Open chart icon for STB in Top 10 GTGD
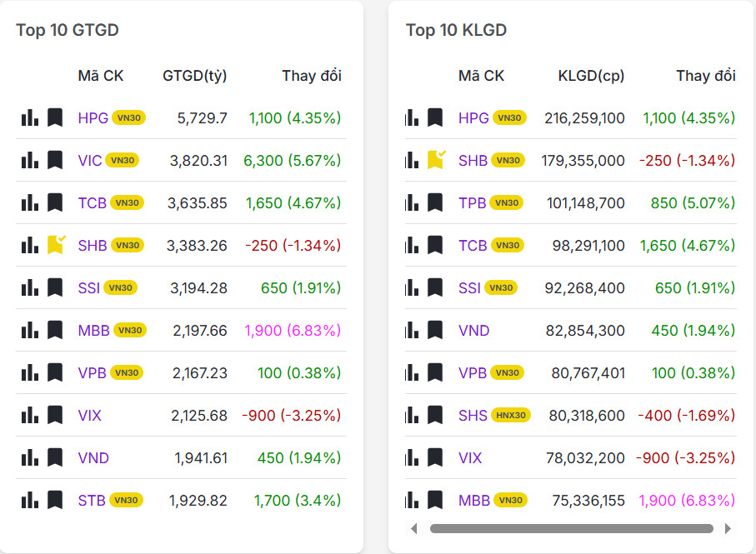Image resolution: width=756 pixels, height=554 pixels. tap(30, 500)
